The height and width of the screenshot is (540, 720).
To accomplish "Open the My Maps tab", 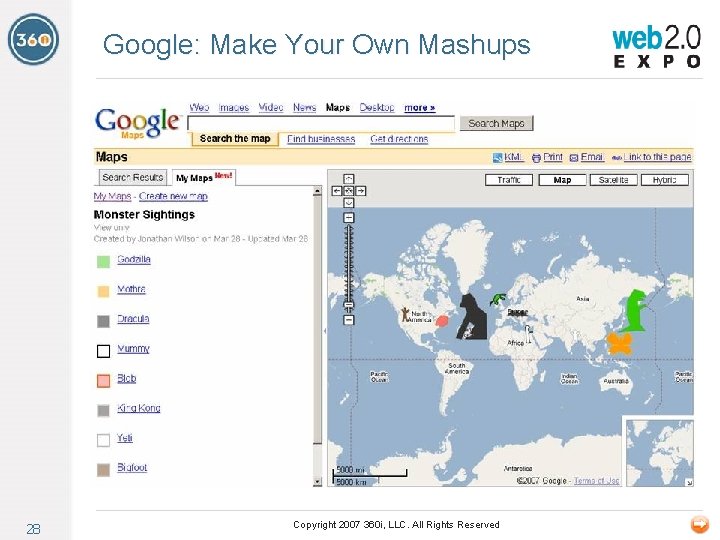I will click(x=204, y=177).
